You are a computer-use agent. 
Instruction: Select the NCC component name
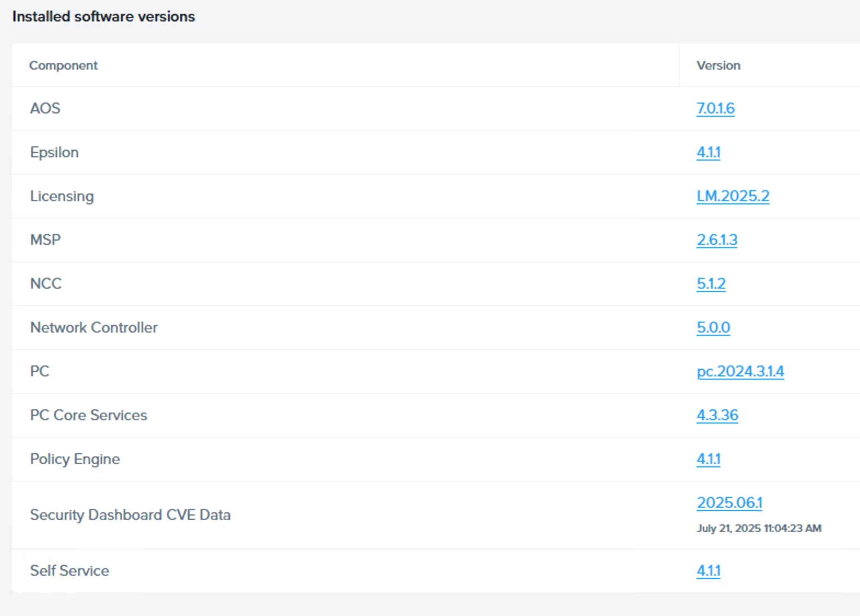tap(46, 284)
